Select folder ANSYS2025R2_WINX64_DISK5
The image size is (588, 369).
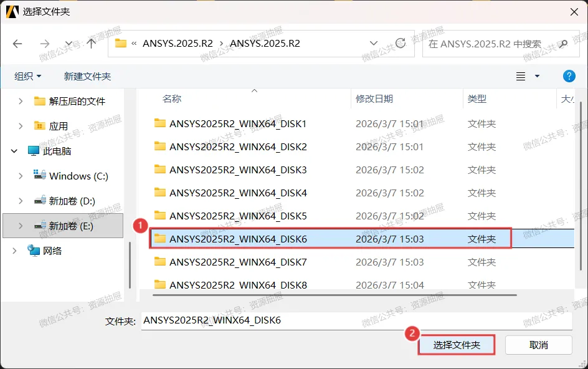(x=238, y=216)
